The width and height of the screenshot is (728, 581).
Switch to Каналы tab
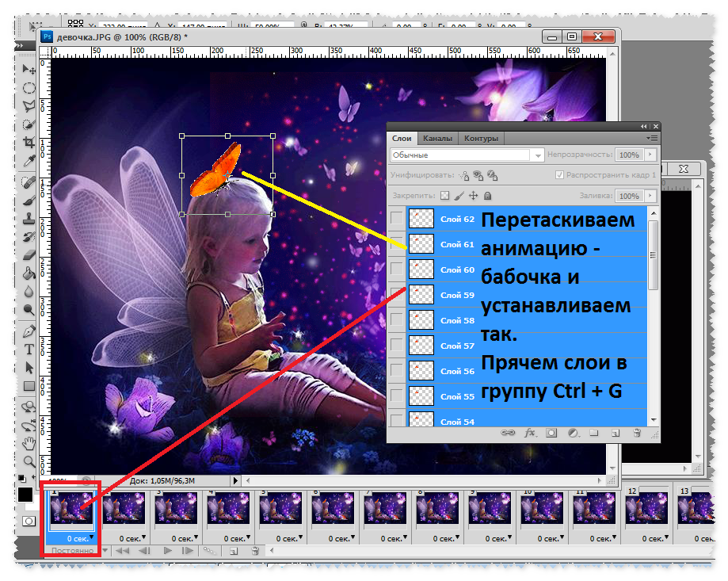(437, 139)
